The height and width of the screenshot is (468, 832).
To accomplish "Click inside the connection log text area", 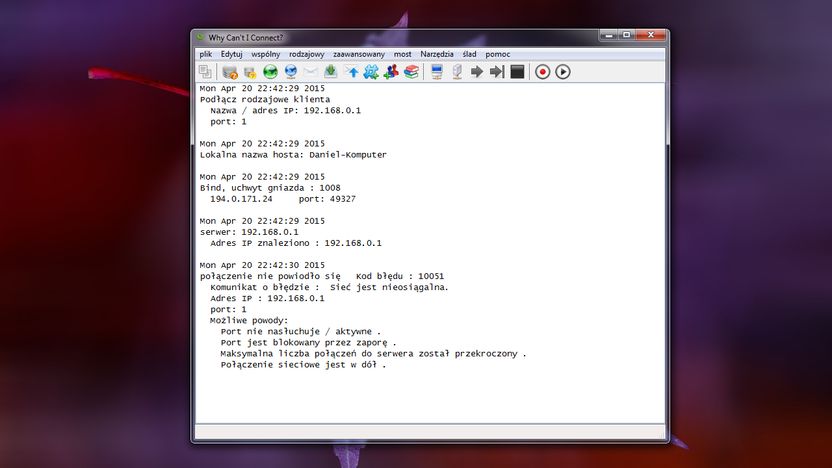I will coord(430,253).
